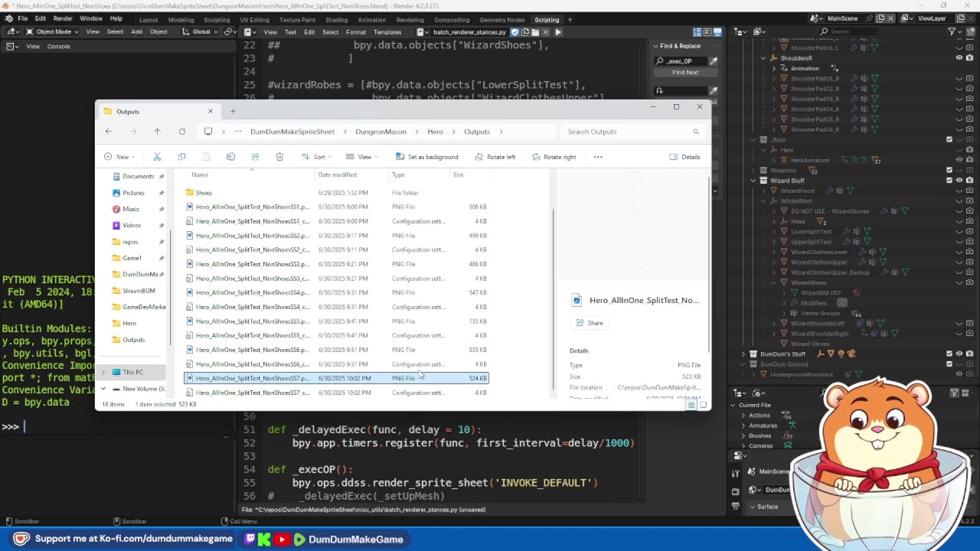980x551 pixels.
Task: Click the See more ellipsis in Explorer toolbar
Action: [x=598, y=157]
